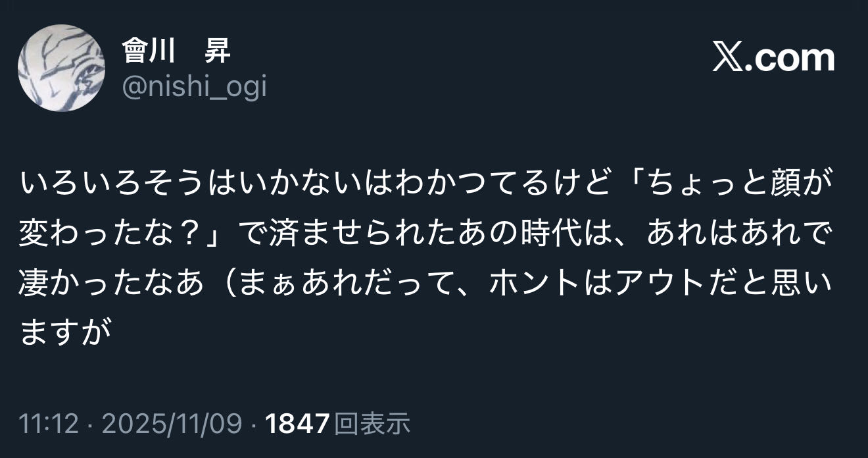
Task: Select the 2025/11/09 post date
Action: (174, 424)
